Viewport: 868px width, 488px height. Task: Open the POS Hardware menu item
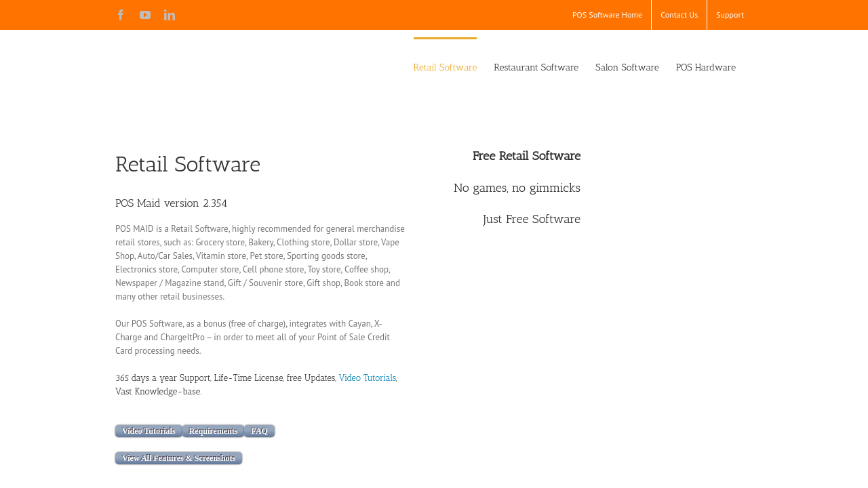[x=705, y=67]
